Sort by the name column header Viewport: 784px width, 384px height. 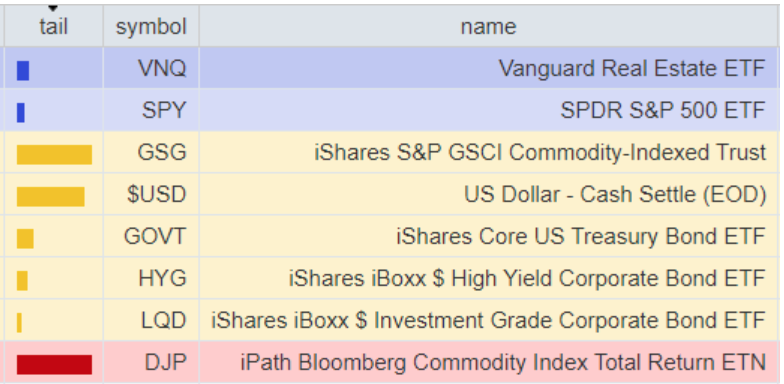(x=488, y=26)
